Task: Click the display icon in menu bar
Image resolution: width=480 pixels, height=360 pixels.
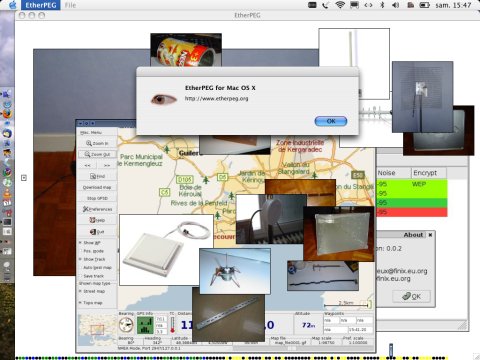Action: tap(354, 5)
